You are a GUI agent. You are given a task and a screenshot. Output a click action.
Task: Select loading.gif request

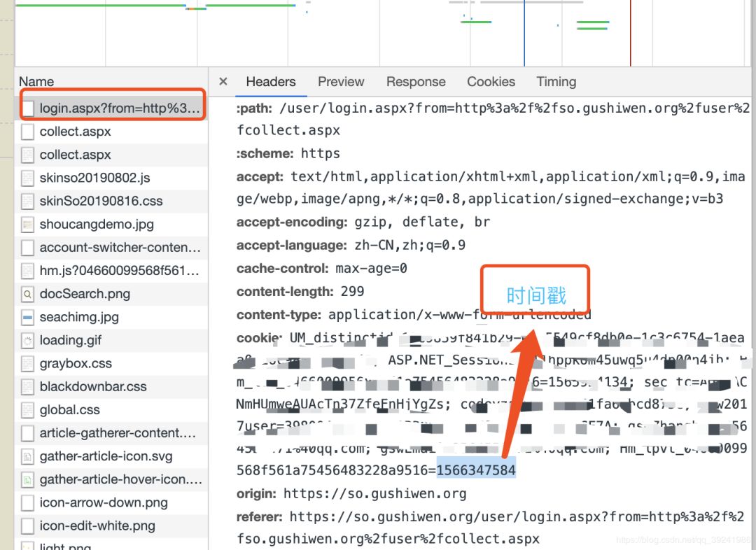[112, 340]
